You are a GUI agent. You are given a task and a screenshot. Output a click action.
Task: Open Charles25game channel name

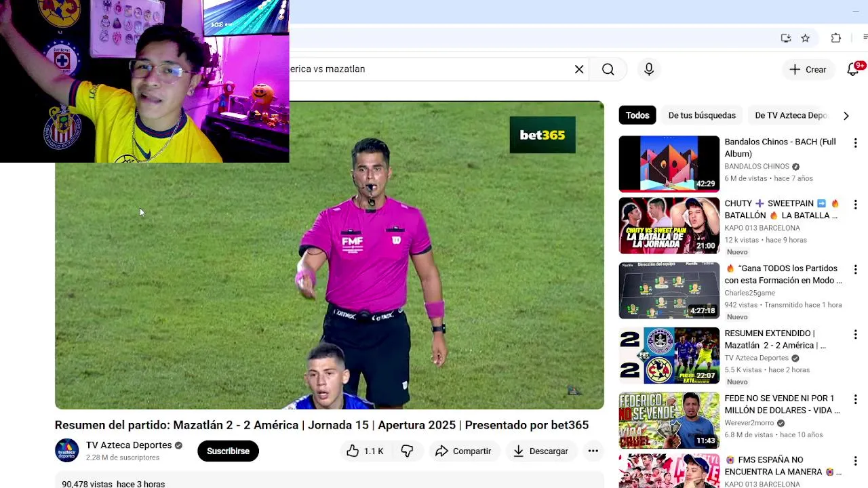pos(749,293)
